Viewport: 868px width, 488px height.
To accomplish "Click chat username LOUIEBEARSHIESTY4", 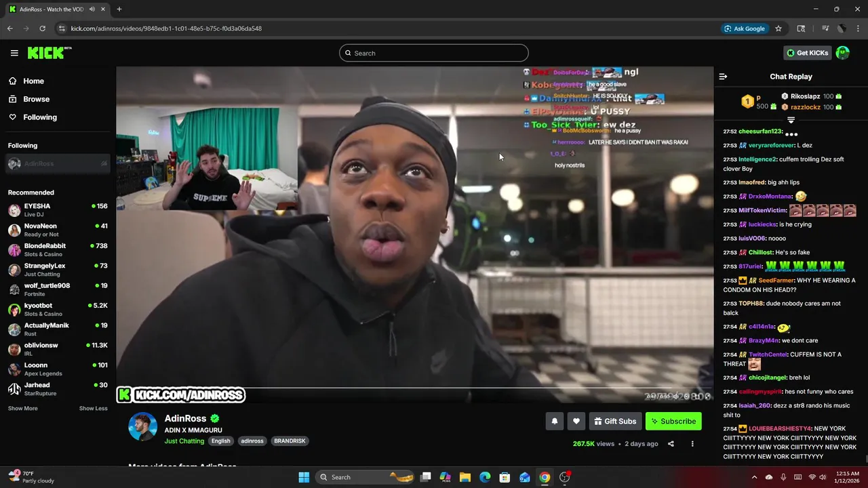I will pos(780,428).
